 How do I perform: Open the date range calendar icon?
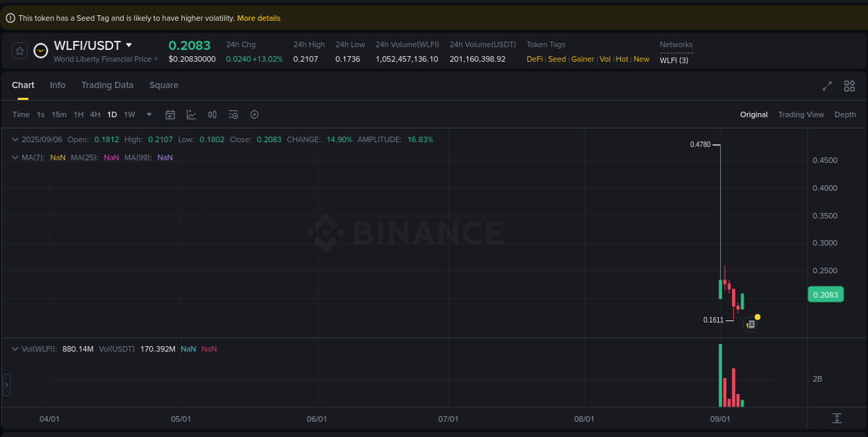(x=170, y=114)
